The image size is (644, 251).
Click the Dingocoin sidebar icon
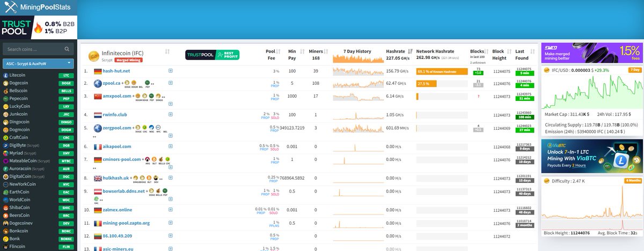6,122
